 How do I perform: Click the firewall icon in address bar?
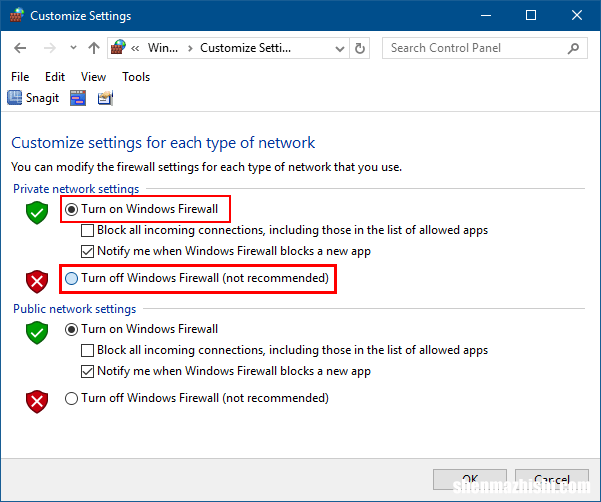pos(118,48)
